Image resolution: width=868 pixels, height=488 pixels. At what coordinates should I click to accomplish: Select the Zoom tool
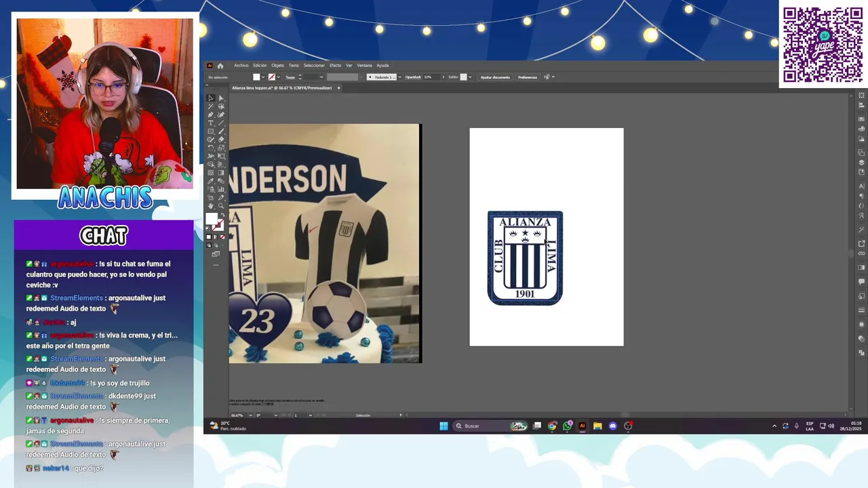221,206
